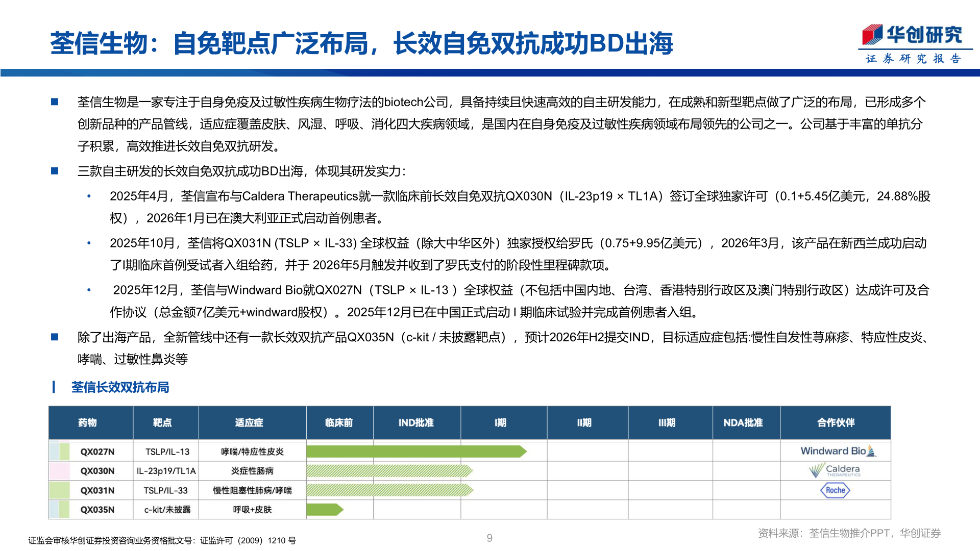
Task: Click page number 9 in footer
Action: [x=489, y=538]
